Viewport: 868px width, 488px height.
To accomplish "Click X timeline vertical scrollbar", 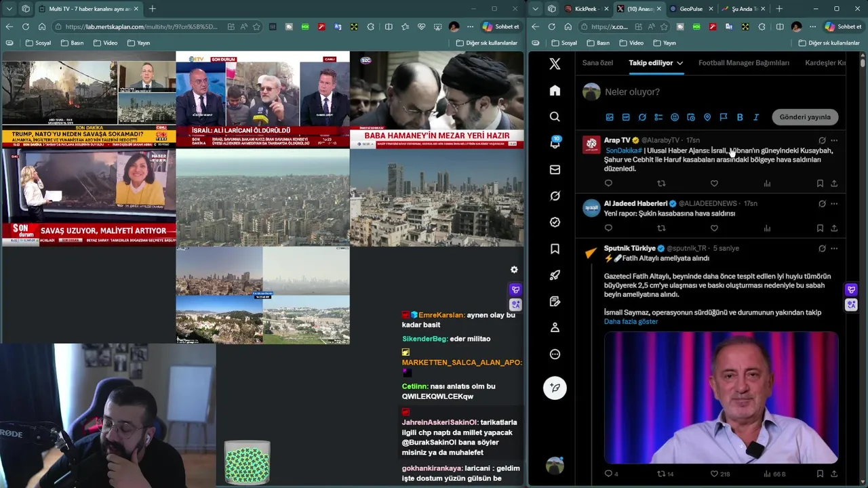I will (863, 62).
